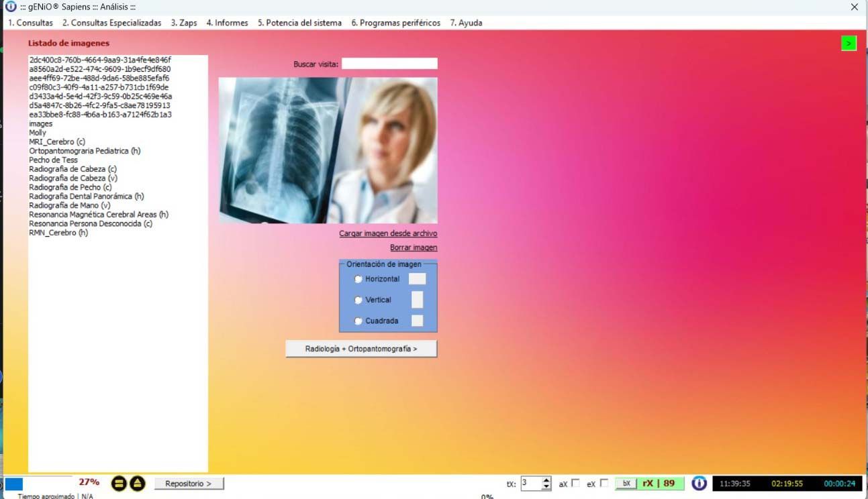Image resolution: width=868 pixels, height=499 pixels.
Task: Click the blue progress bar at bottom left
Action: pyautogui.click(x=14, y=484)
